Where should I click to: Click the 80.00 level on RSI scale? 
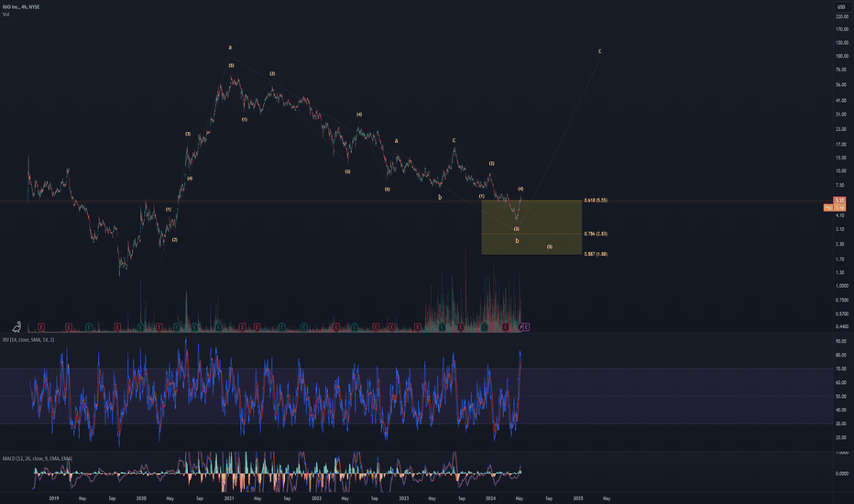pyautogui.click(x=841, y=356)
